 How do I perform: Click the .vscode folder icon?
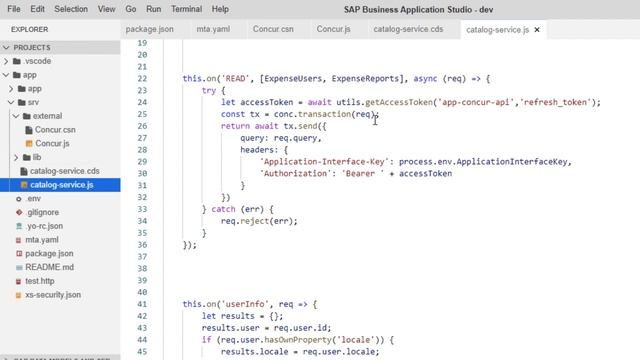tap(17, 61)
